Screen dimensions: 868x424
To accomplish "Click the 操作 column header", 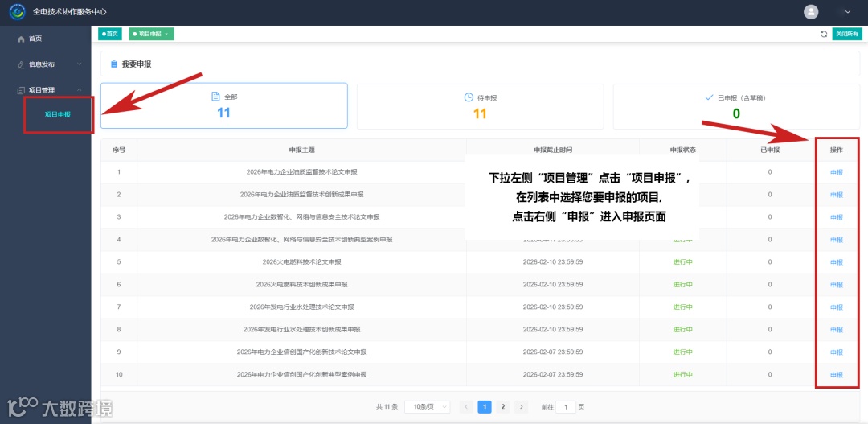I will (837, 150).
